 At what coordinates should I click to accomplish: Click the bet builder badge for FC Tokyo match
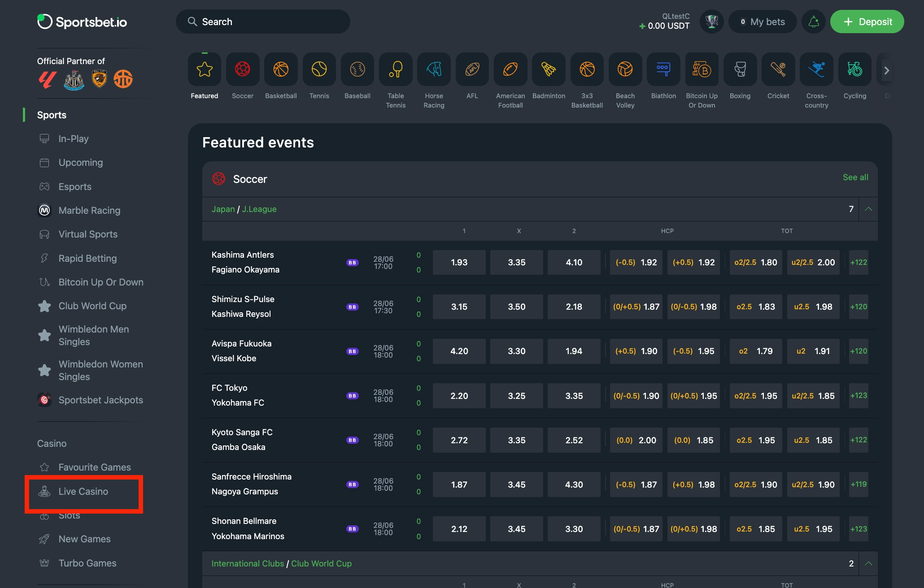[353, 396]
